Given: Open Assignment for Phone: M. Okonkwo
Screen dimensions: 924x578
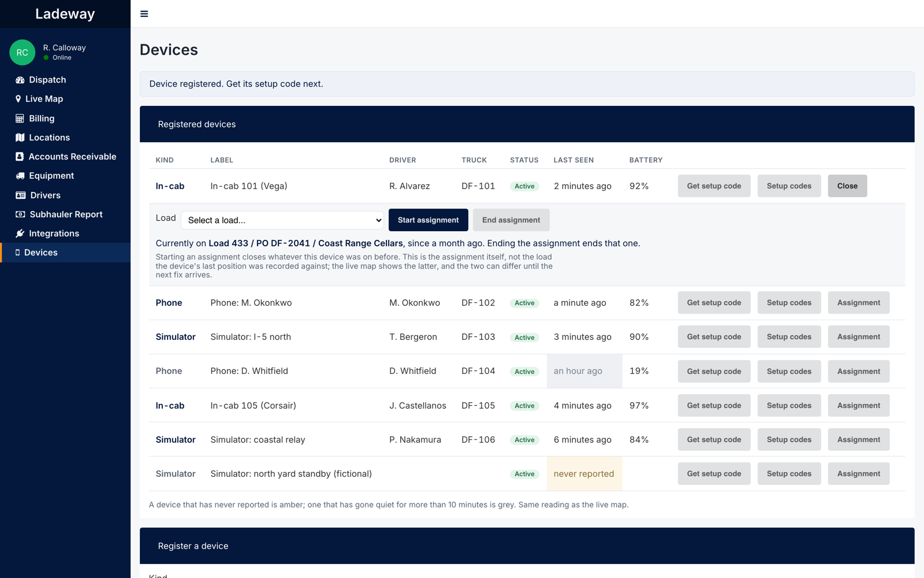Looking at the screenshot, I should tap(859, 303).
